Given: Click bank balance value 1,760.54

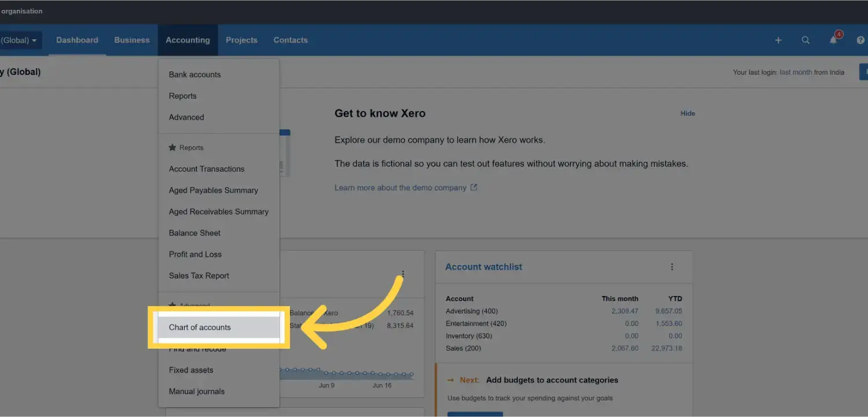Looking at the screenshot, I should (400, 313).
